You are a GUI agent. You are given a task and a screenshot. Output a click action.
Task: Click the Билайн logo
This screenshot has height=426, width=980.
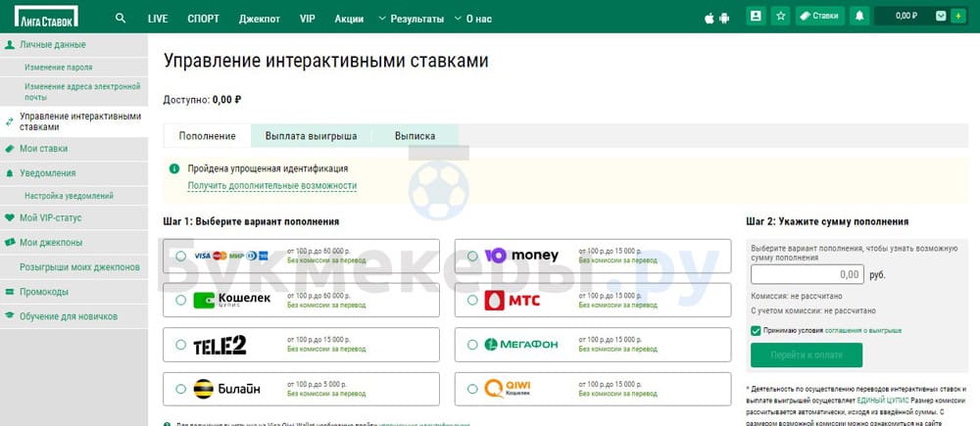(x=226, y=389)
